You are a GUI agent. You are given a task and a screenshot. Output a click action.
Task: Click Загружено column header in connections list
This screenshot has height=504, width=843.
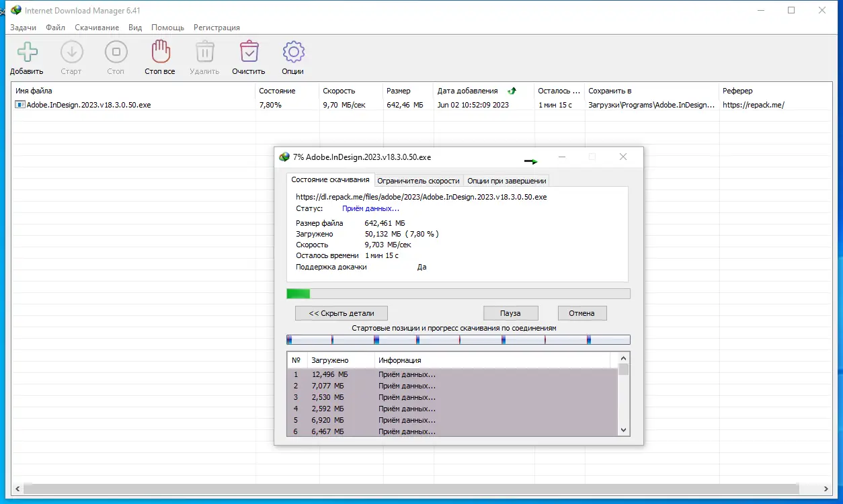click(341, 360)
